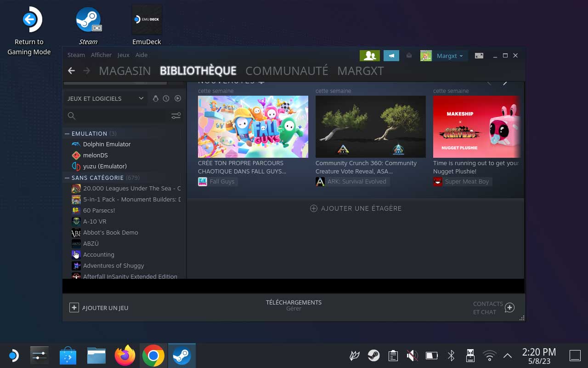Image resolution: width=588 pixels, height=368 pixels.
Task: Select A-10 VR in the library
Action: coord(95,221)
